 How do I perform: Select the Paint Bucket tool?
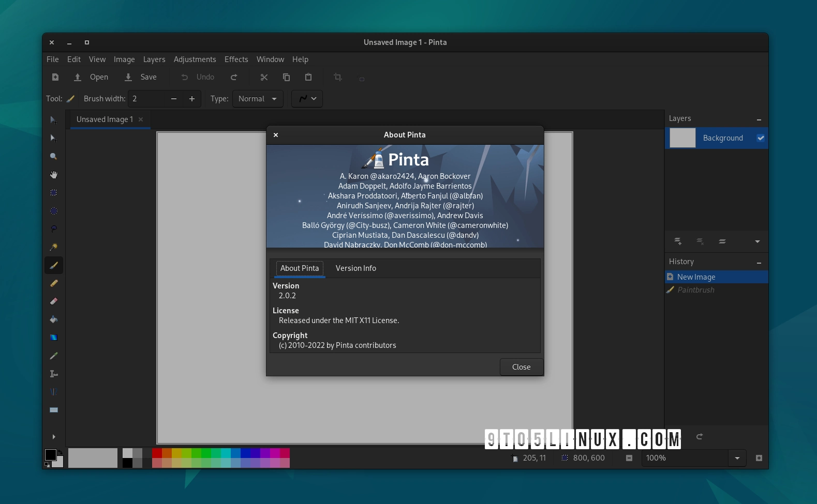[x=53, y=319]
